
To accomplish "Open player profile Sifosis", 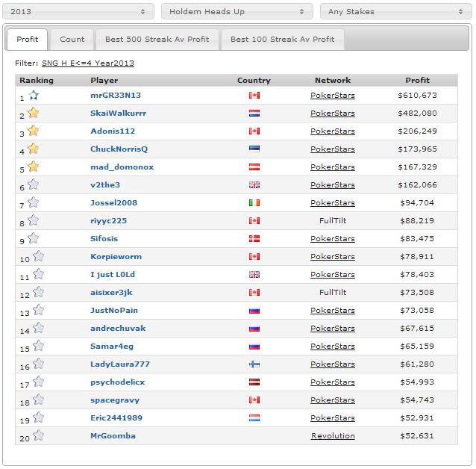I will (104, 238).
